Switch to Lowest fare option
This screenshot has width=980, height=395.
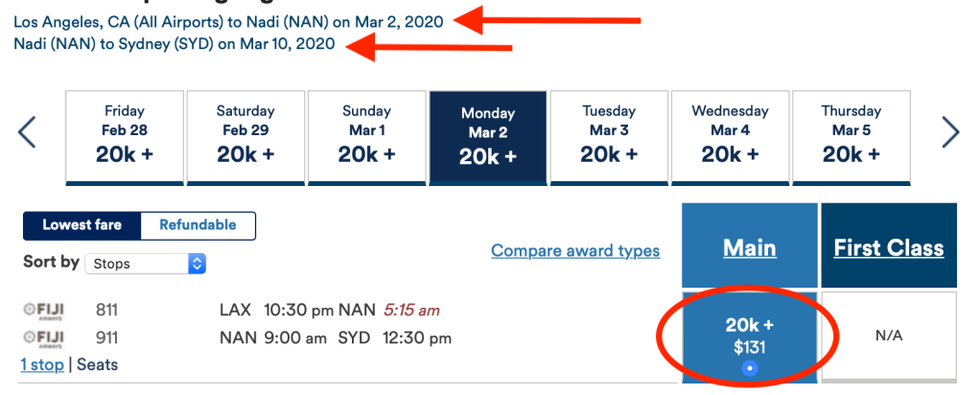click(x=82, y=225)
